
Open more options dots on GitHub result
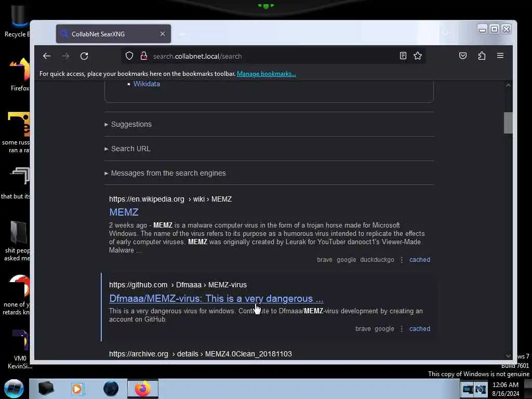pos(402,329)
